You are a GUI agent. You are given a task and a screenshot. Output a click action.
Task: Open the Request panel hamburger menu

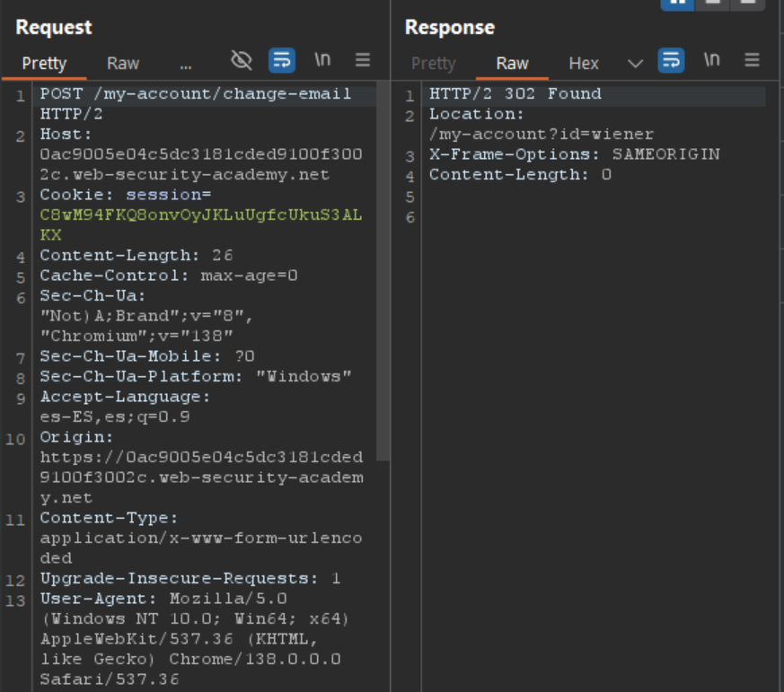(363, 60)
